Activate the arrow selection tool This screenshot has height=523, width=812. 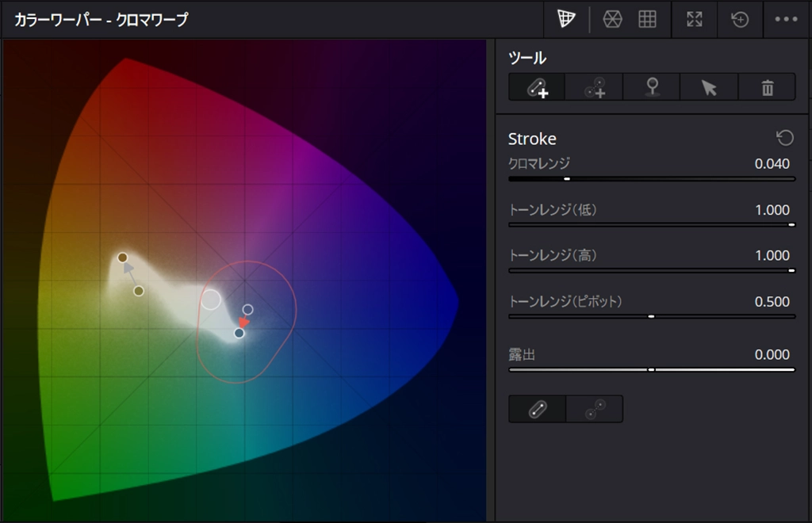pos(709,87)
